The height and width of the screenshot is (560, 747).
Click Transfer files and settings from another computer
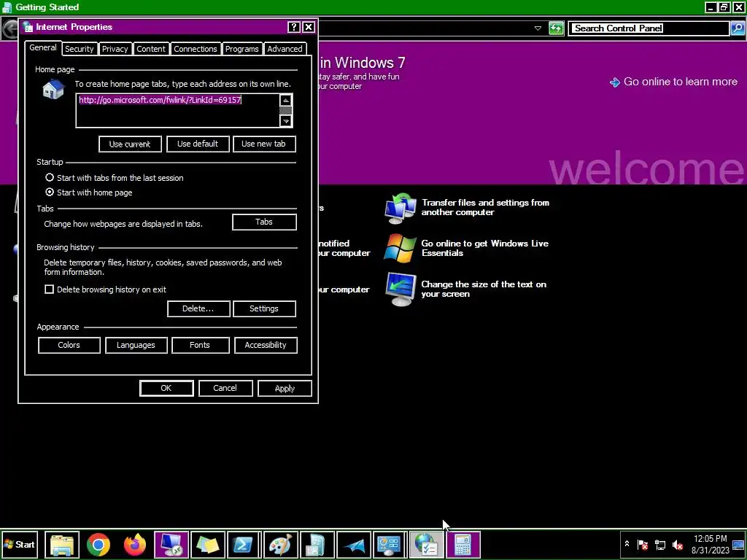[x=485, y=208]
